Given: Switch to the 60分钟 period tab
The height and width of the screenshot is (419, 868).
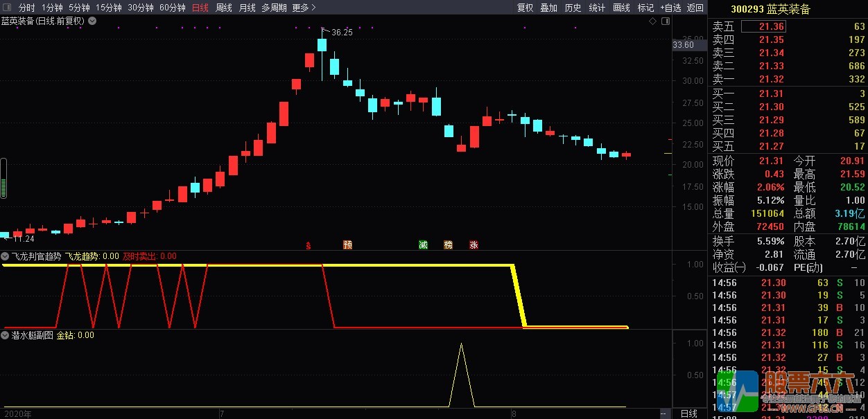Looking at the screenshot, I should click(172, 8).
